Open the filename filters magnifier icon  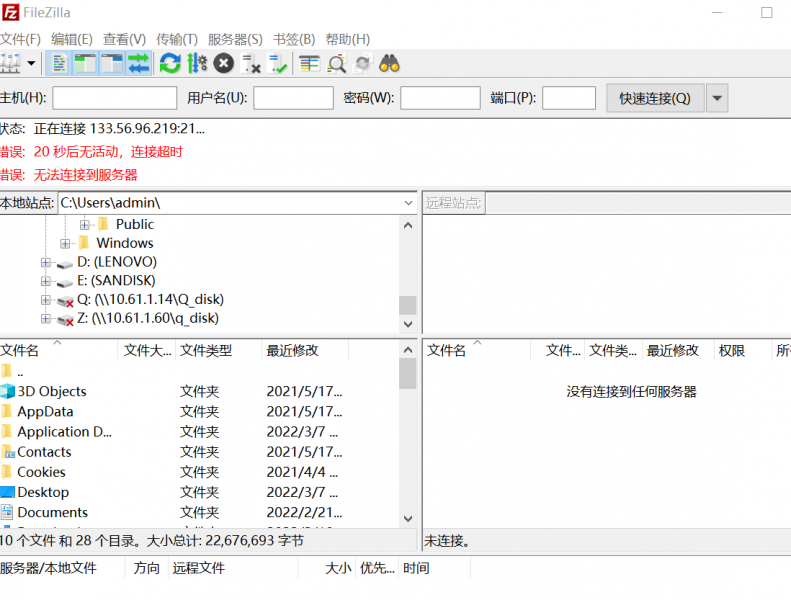point(337,64)
